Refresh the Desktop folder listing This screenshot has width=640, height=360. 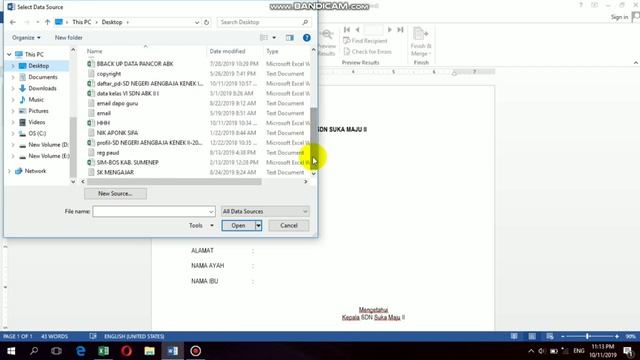click(x=207, y=22)
